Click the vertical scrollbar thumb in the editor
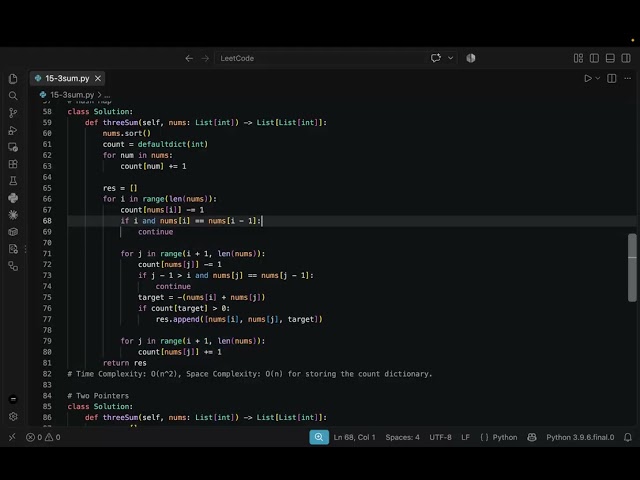This screenshot has height=480, width=640. click(x=632, y=268)
